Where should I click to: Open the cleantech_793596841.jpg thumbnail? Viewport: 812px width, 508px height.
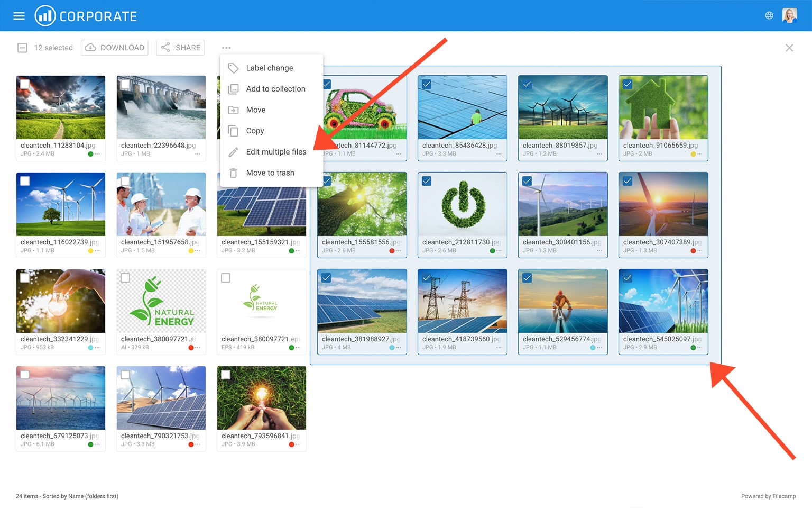coord(262,398)
